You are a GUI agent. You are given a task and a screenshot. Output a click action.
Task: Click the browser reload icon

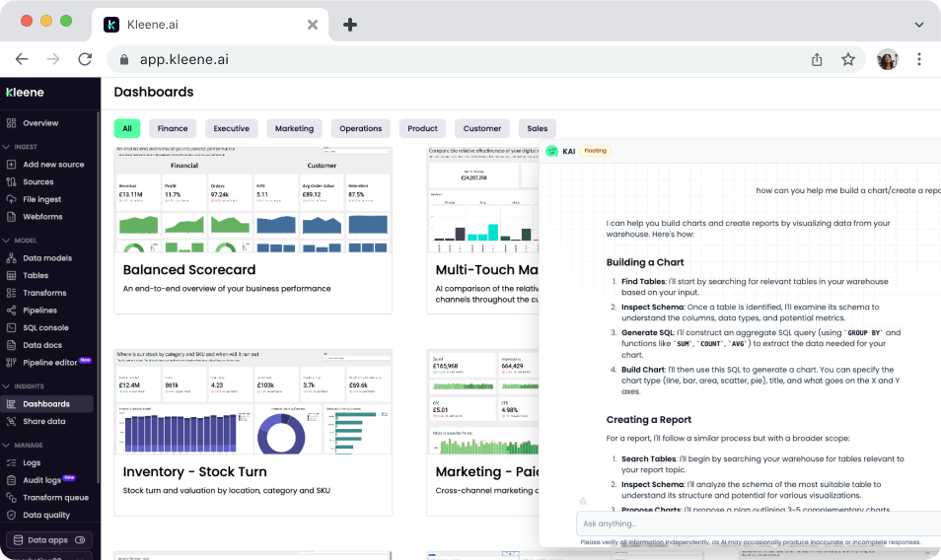[85, 59]
